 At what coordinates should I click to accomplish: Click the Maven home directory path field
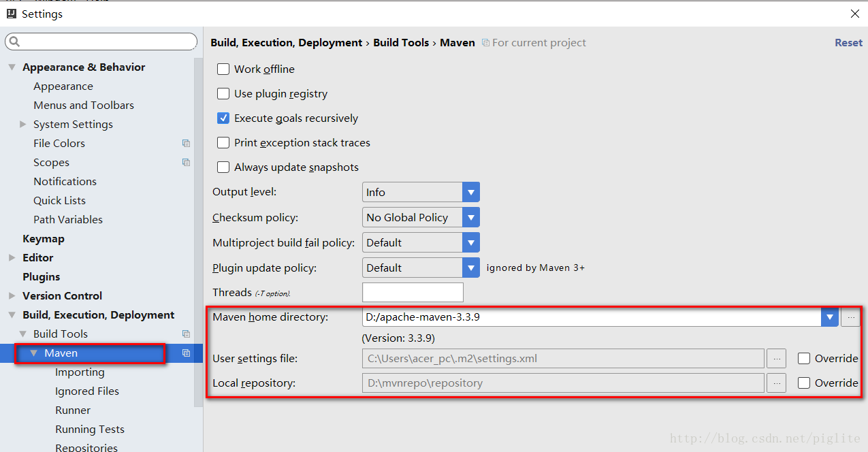click(x=592, y=317)
